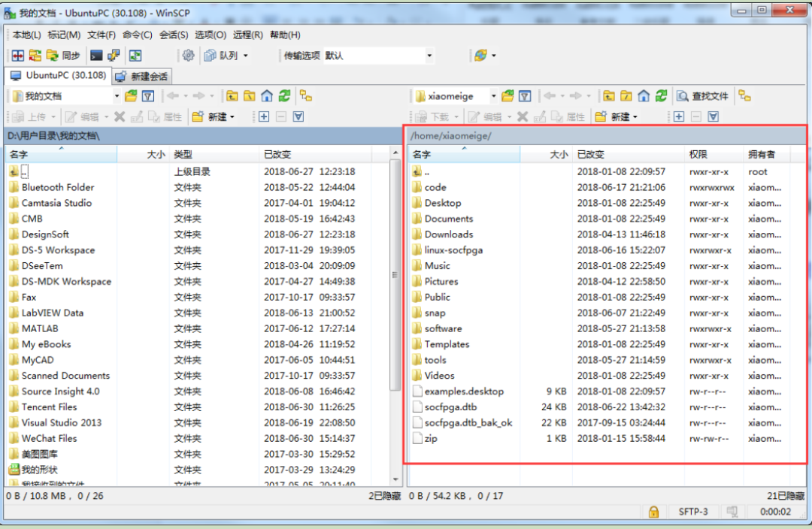The image size is (812, 529).
Task: Open the 帮助(H) menu
Action: 285,35
